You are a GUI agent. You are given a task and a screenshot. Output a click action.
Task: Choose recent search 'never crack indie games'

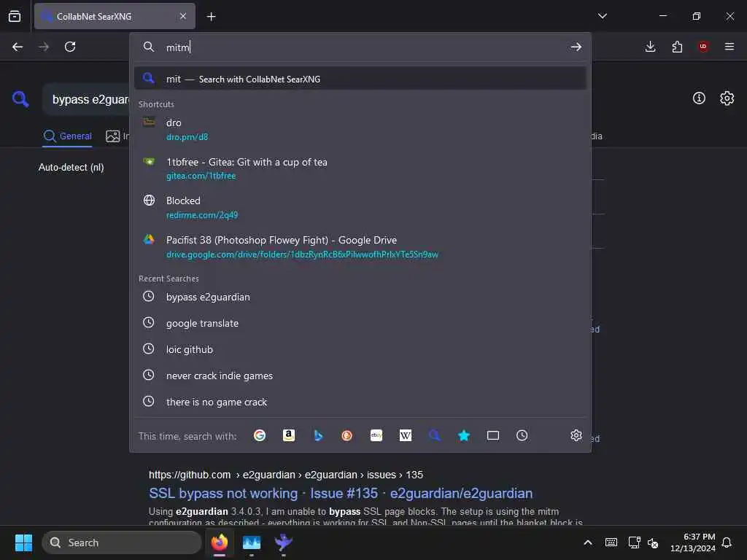[x=360, y=376]
